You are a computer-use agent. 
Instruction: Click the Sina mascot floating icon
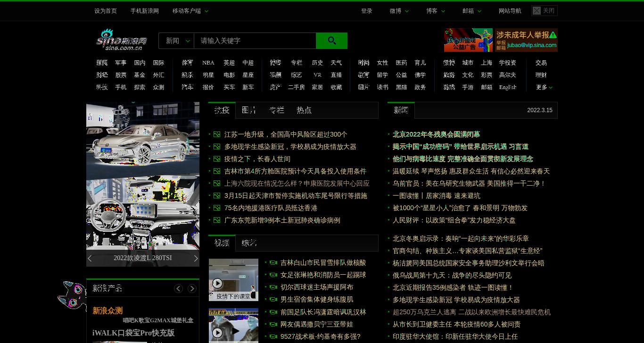pyautogui.click(x=72, y=295)
